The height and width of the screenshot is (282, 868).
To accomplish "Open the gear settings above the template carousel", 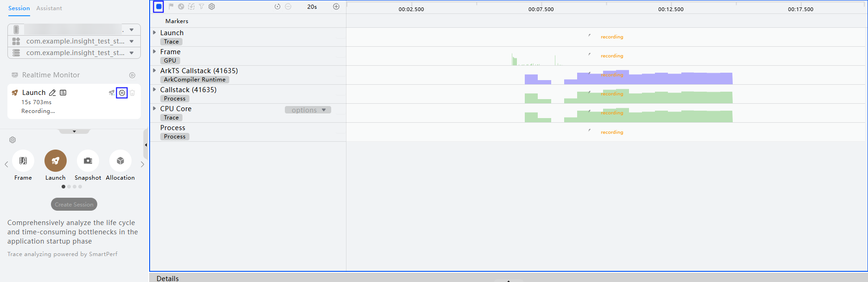I will (x=13, y=140).
